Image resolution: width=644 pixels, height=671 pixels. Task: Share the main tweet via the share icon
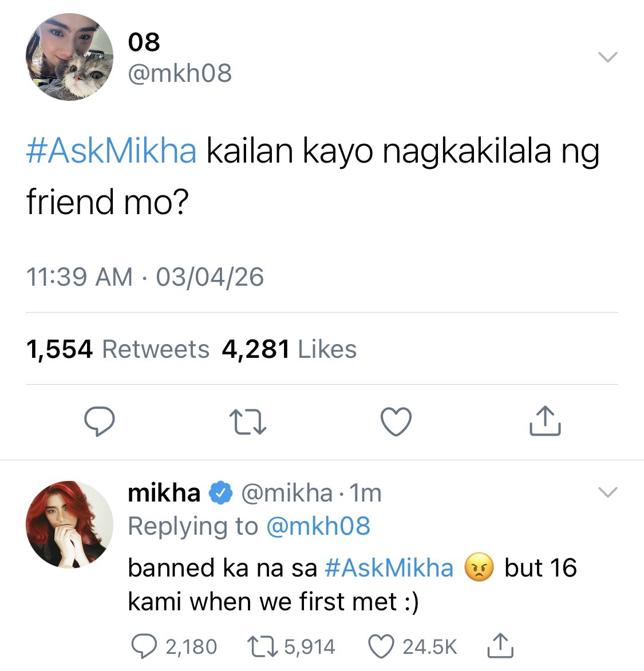click(545, 421)
